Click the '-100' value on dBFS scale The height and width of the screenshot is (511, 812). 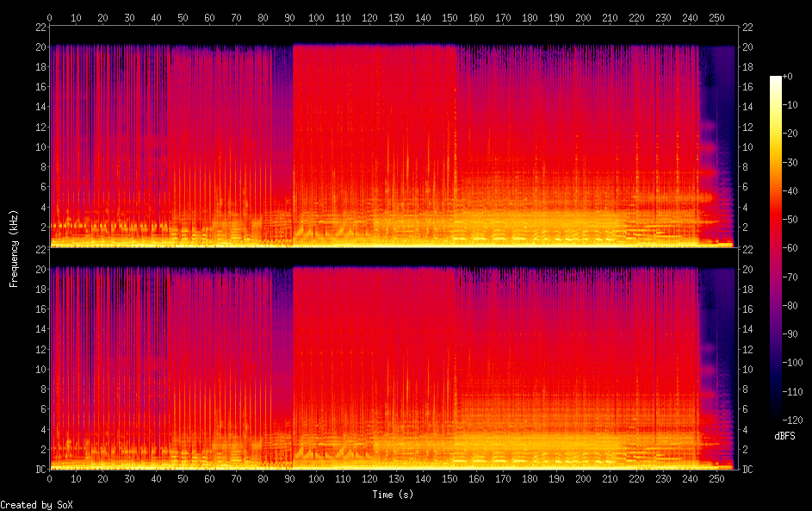(792, 362)
